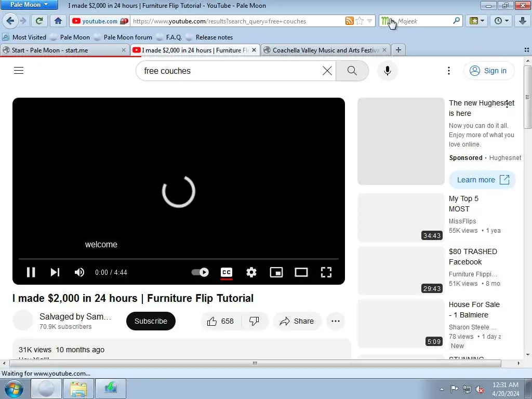Screen dimensions: 532x399
Task: Expand the address bar history dropdown
Action: tap(369, 21)
